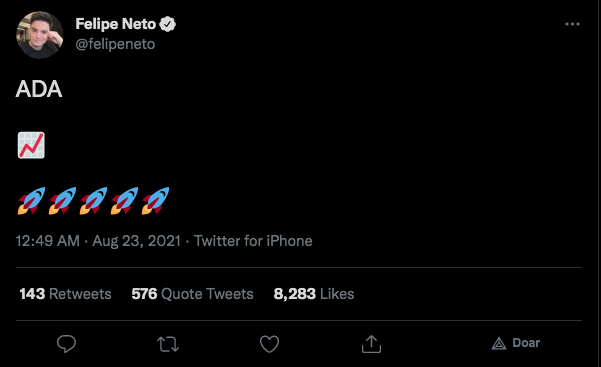
Task: View the 143 Retweets list
Action: (65, 294)
